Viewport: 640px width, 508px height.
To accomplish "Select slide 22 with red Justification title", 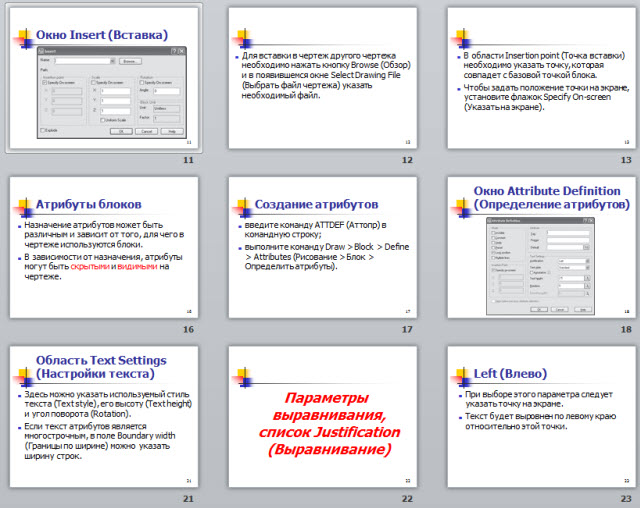I will pyautogui.click(x=320, y=417).
